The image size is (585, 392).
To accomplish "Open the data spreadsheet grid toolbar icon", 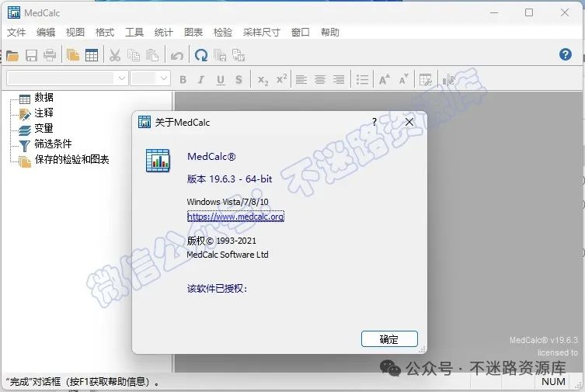I will point(92,55).
